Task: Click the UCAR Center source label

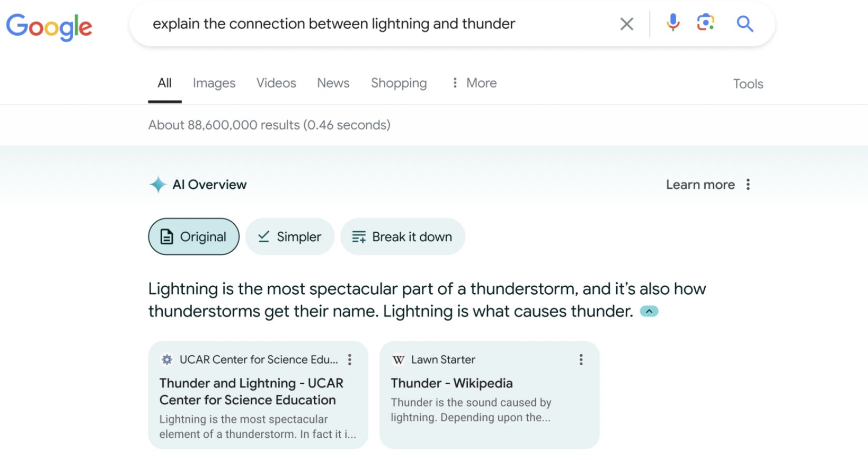Action: 259,359
